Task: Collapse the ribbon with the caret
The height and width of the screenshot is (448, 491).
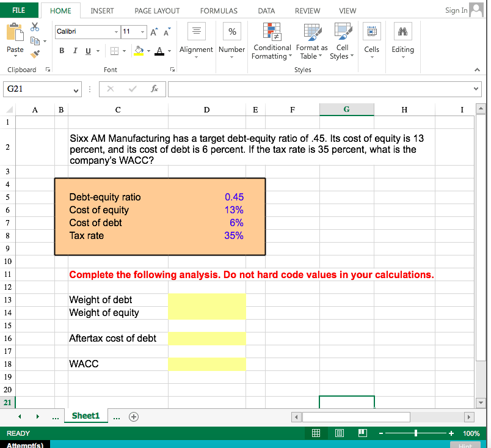Action: (x=477, y=70)
